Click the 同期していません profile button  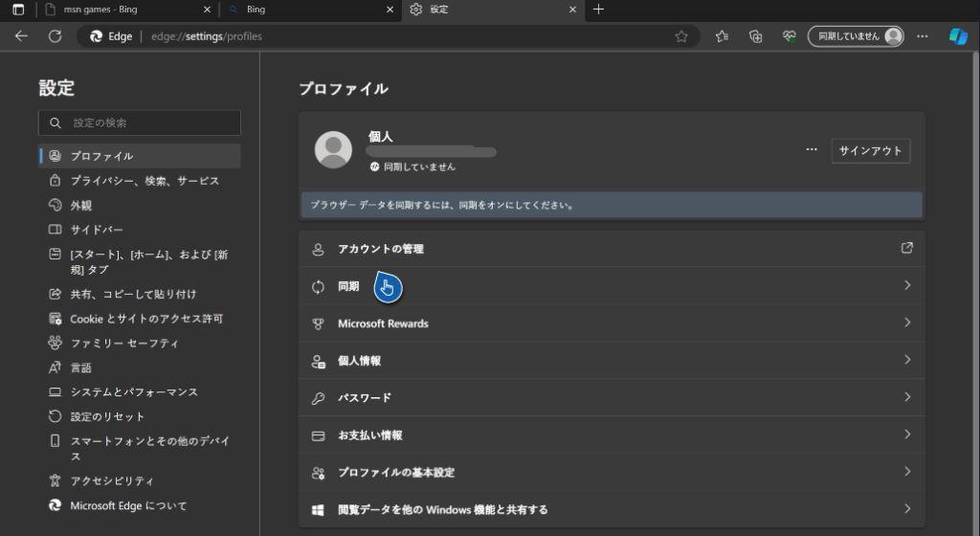point(856,36)
